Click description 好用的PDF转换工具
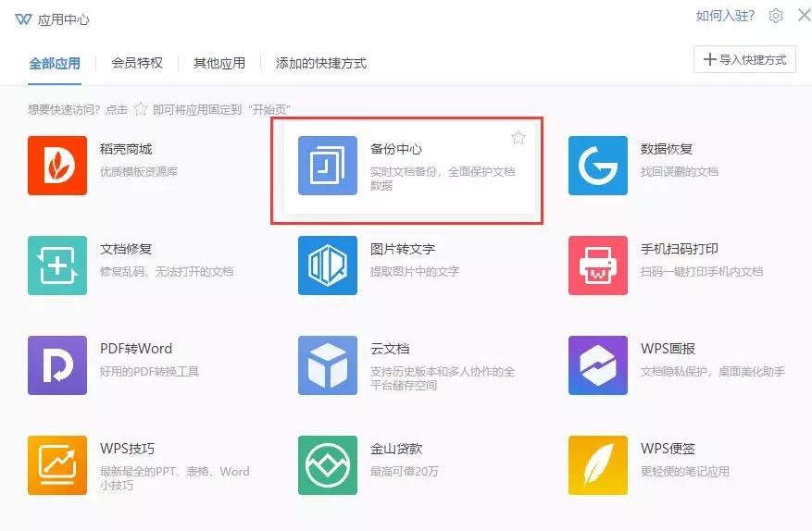The width and height of the screenshot is (812, 531). [x=150, y=372]
